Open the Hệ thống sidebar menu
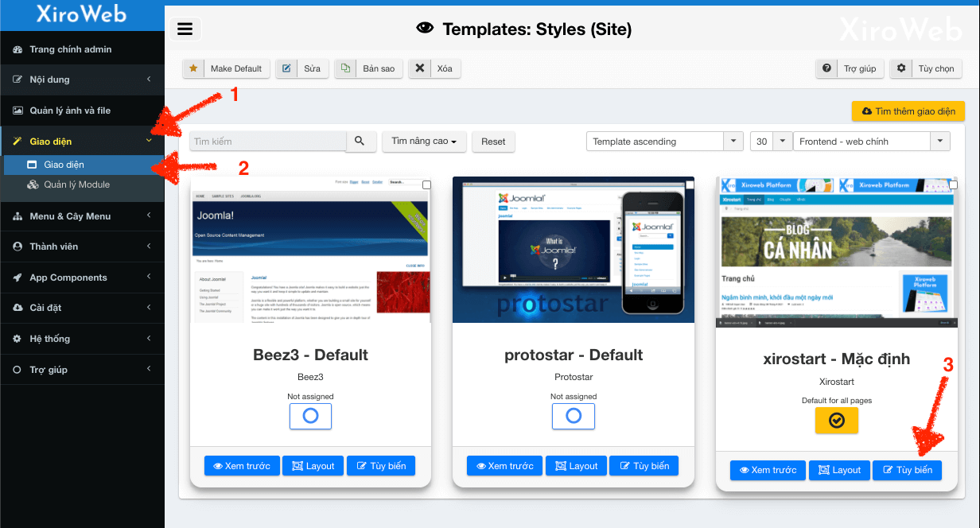The image size is (980, 528). [82, 339]
